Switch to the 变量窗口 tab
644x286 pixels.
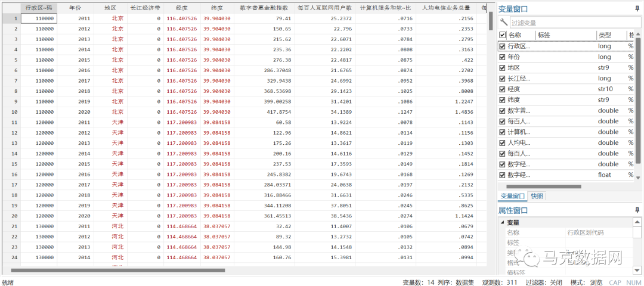point(513,196)
